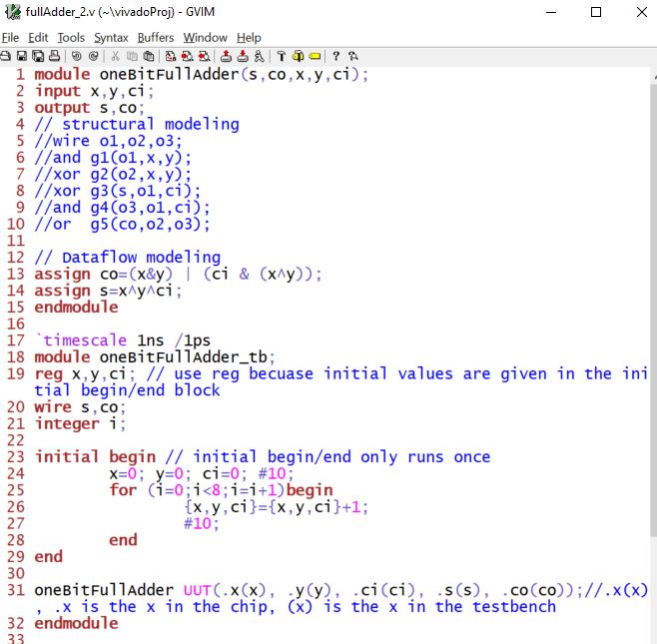Paste from clipboard using toolbar icon
Image resolution: width=657 pixels, height=644 pixels.
click(x=147, y=56)
